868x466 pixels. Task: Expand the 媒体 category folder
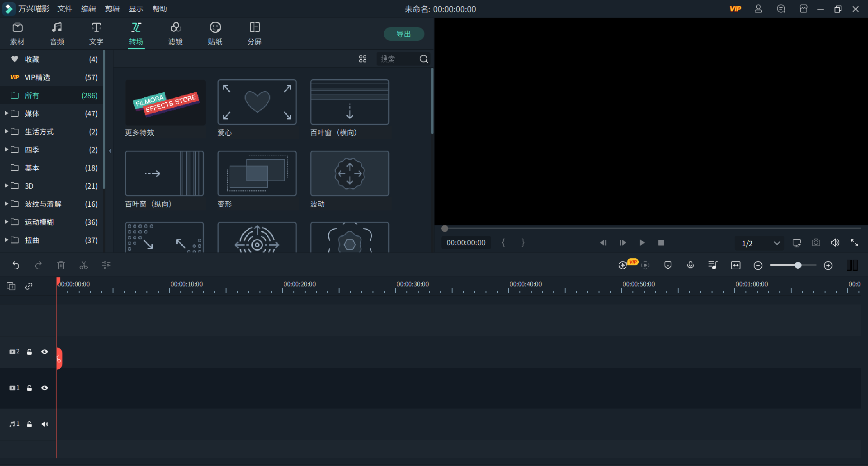point(6,114)
